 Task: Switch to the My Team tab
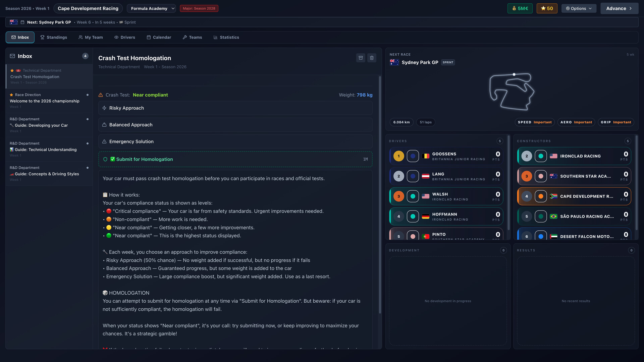pos(91,37)
